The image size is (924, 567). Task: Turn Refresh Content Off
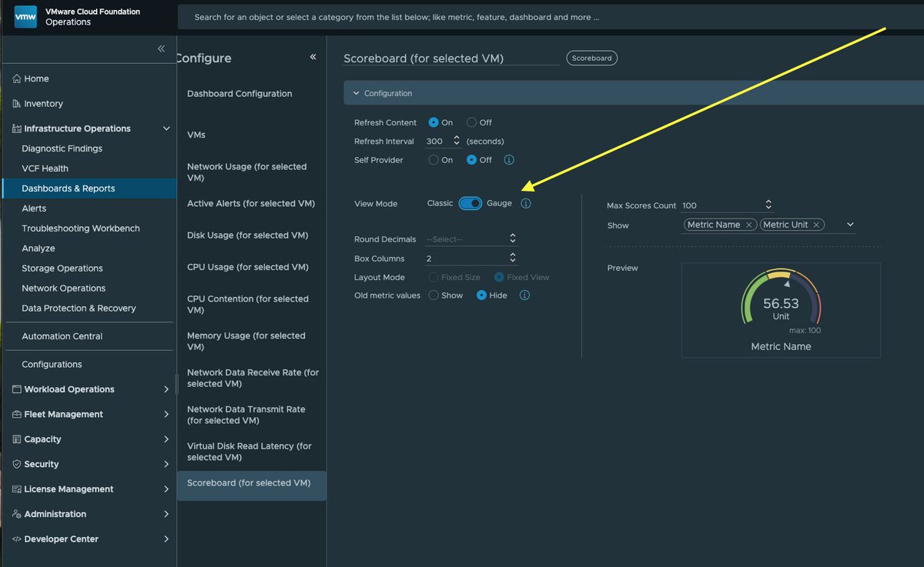pyautogui.click(x=472, y=122)
